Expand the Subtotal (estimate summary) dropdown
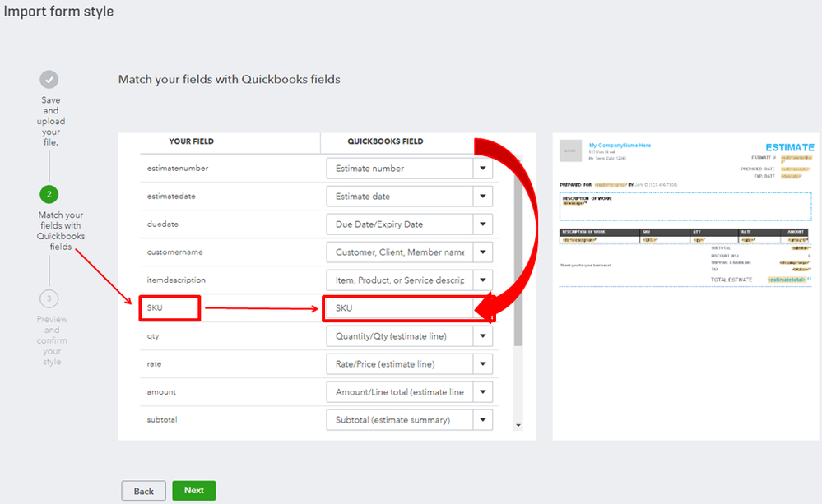This screenshot has height=504, width=822. point(482,420)
